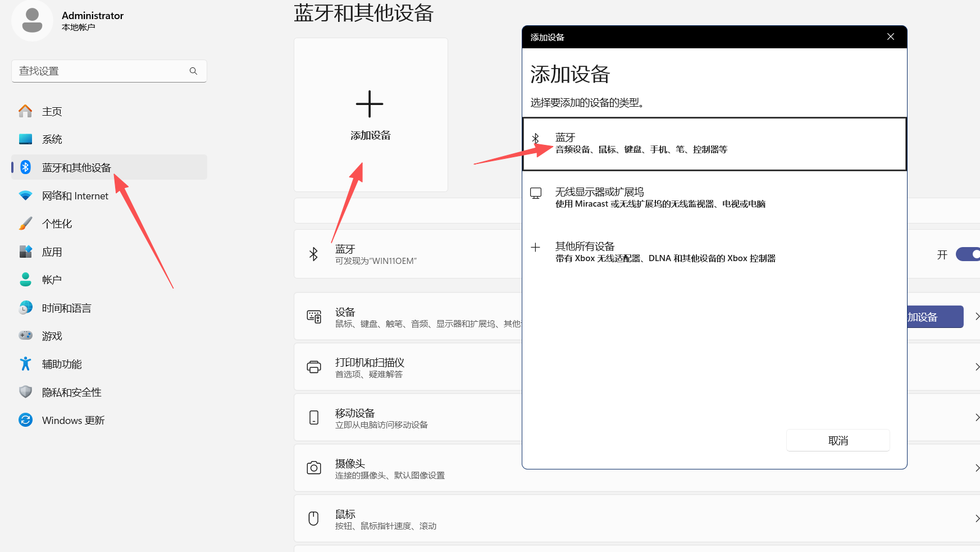Open the 主页 settings page
The width and height of the screenshot is (980, 552).
(x=52, y=111)
